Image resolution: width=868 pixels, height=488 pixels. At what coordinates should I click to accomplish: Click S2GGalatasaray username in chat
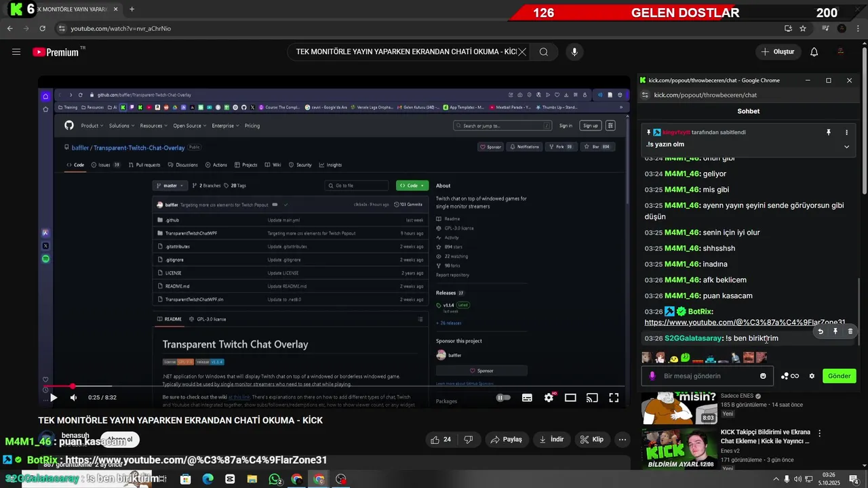(x=693, y=338)
